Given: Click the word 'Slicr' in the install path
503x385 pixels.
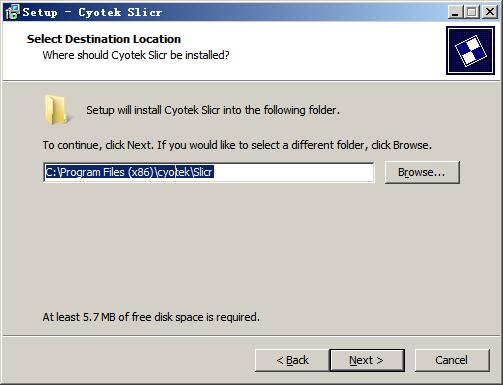Looking at the screenshot, I should pos(203,172).
